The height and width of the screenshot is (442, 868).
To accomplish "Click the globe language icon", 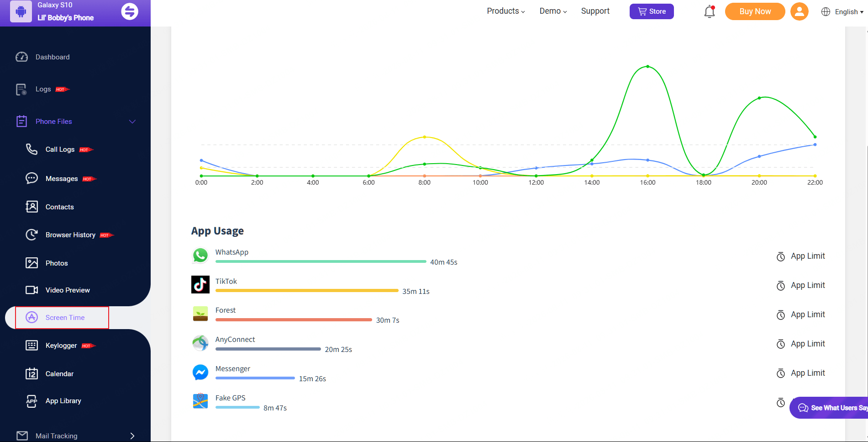I will coord(826,12).
